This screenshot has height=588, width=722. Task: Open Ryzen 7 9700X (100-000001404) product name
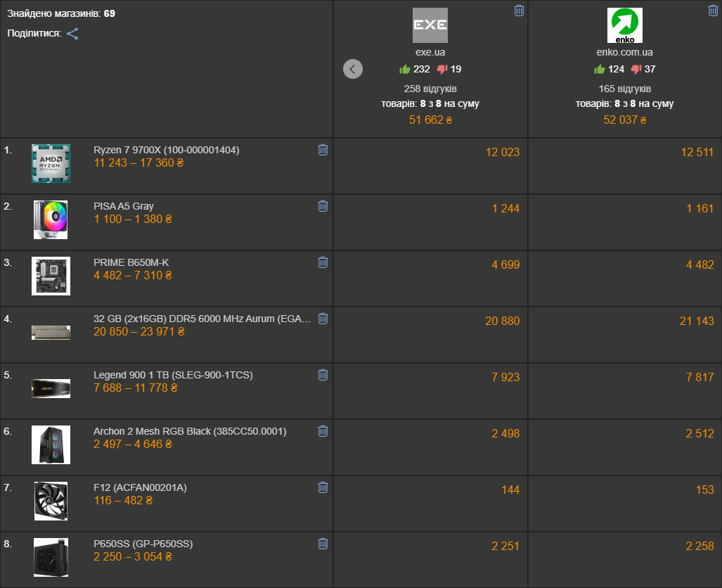pos(166,150)
